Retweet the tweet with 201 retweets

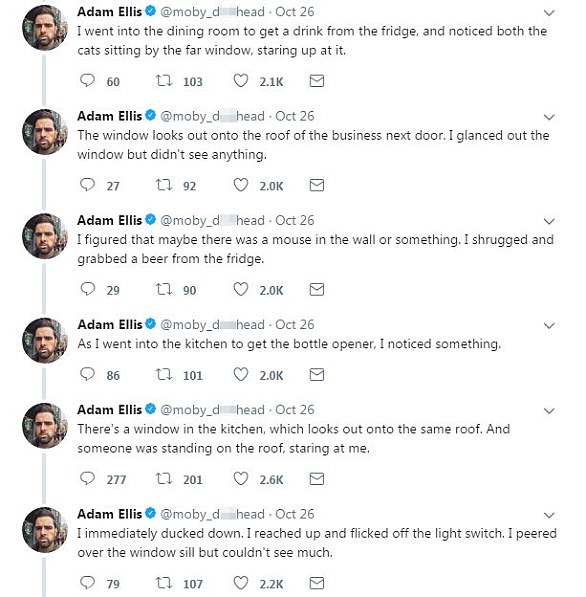pyautogui.click(x=164, y=479)
